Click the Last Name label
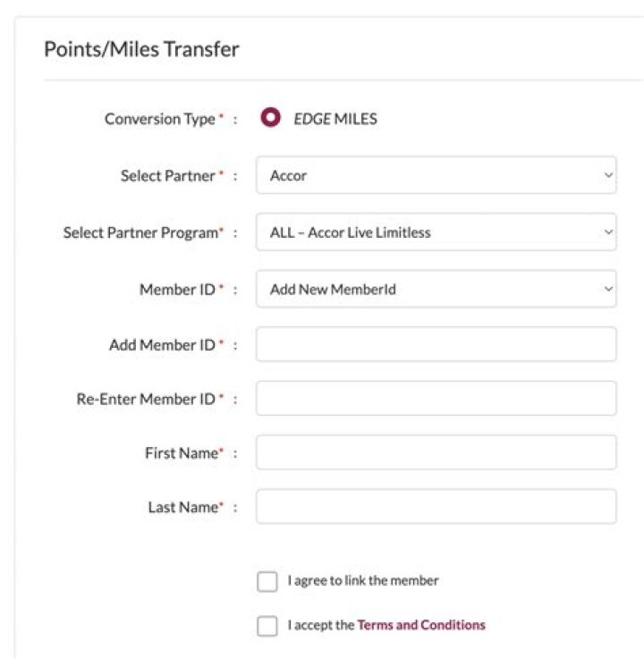Viewport: 644px width, 659px height. 182,507
